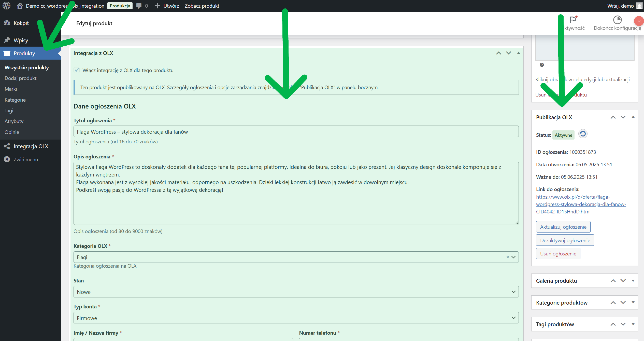Click the Produkty archive icon
This screenshot has height=341, width=644.
(x=7, y=53)
